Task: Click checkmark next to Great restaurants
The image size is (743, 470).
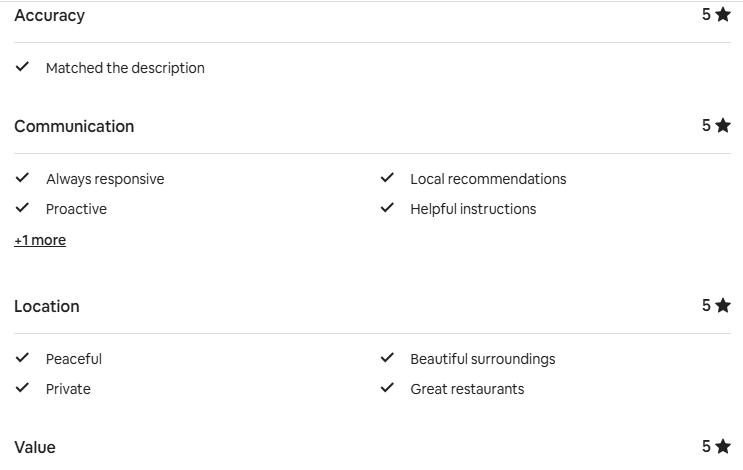Action: coord(387,388)
